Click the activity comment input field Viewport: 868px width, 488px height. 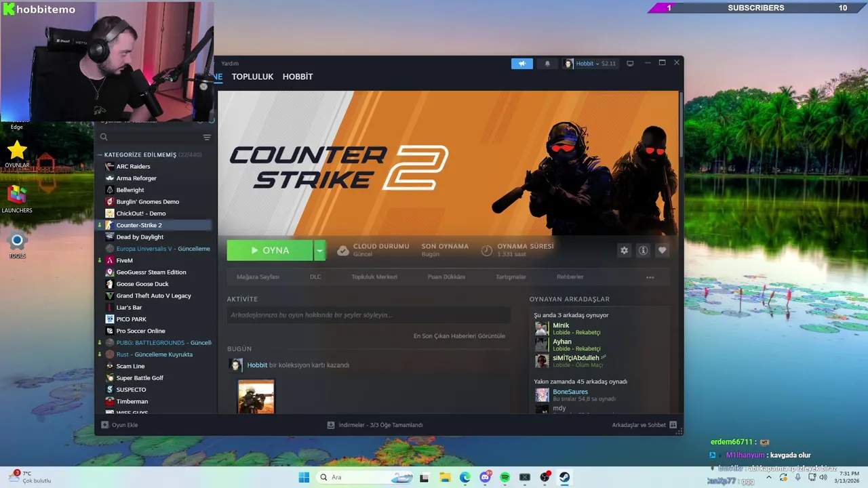[x=368, y=314]
